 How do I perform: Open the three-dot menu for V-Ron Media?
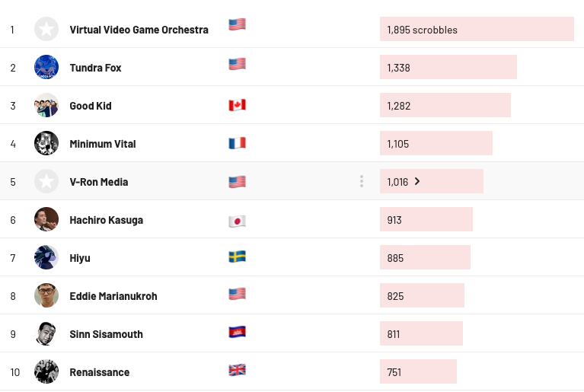[362, 181]
